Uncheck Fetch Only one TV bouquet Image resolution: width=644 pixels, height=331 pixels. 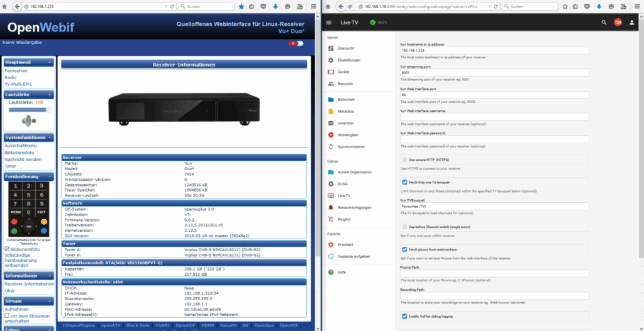pos(404,182)
